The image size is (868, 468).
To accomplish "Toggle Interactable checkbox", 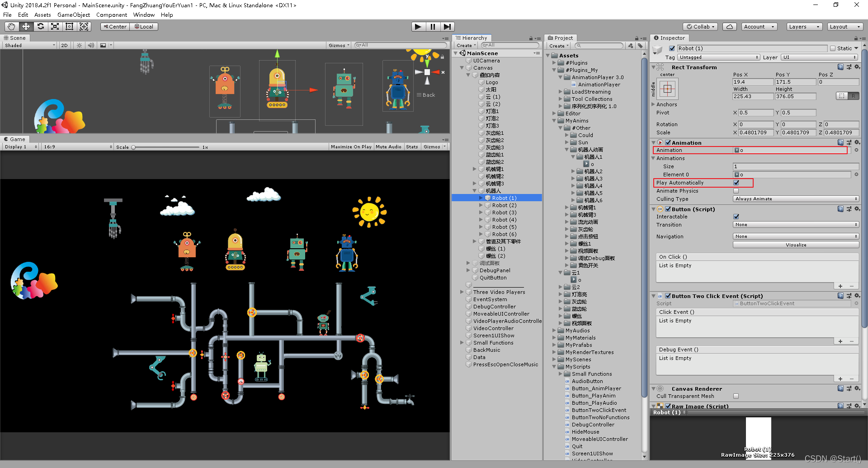I will pyautogui.click(x=736, y=217).
